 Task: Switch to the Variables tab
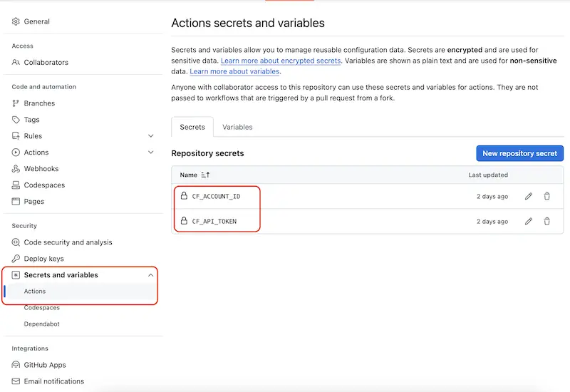[x=237, y=127]
